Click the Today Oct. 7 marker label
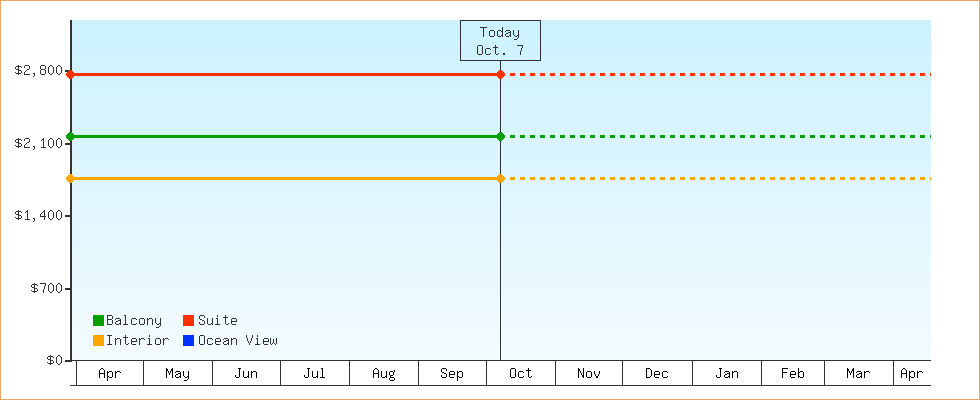This screenshot has height=400, width=980. coord(500,41)
